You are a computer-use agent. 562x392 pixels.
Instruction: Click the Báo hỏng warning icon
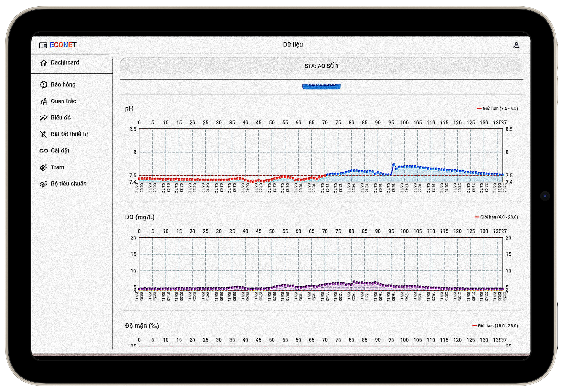click(44, 85)
